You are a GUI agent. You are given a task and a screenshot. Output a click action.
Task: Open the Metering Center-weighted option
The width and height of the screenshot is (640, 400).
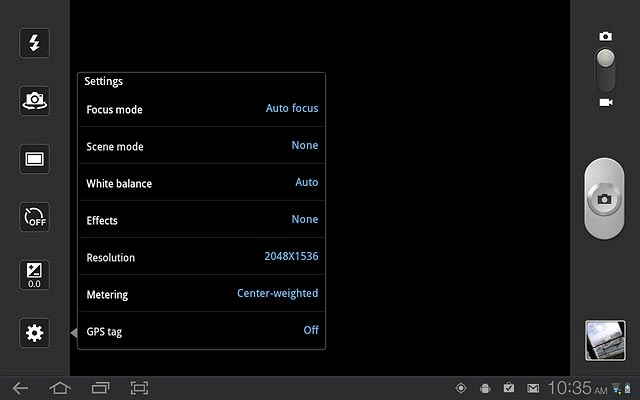click(x=201, y=294)
